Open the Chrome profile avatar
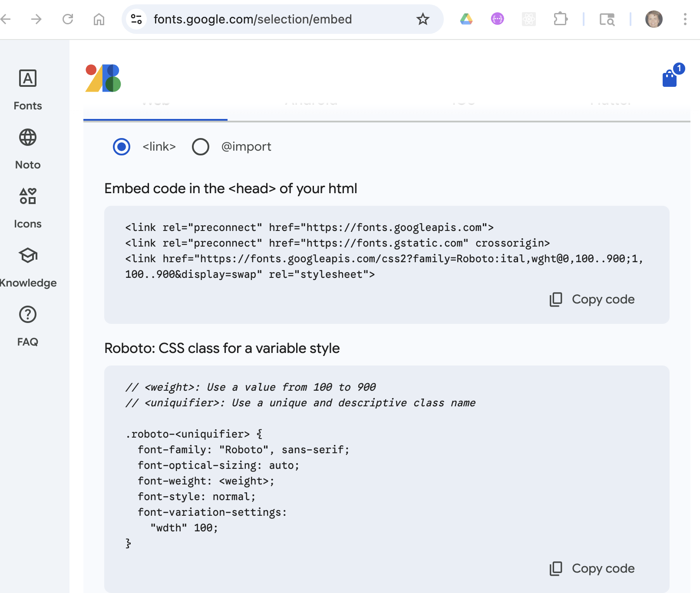Screen dimensions: 700x593 pos(654,19)
